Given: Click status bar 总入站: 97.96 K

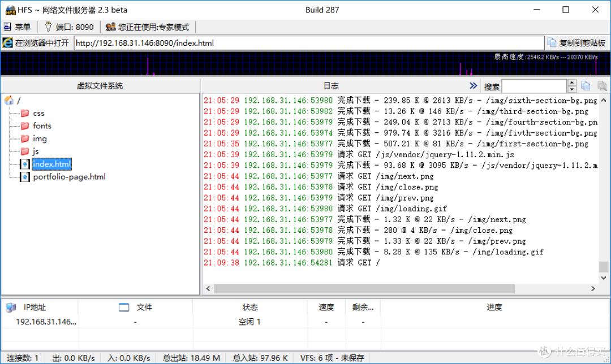Looking at the screenshot, I should (x=260, y=358).
